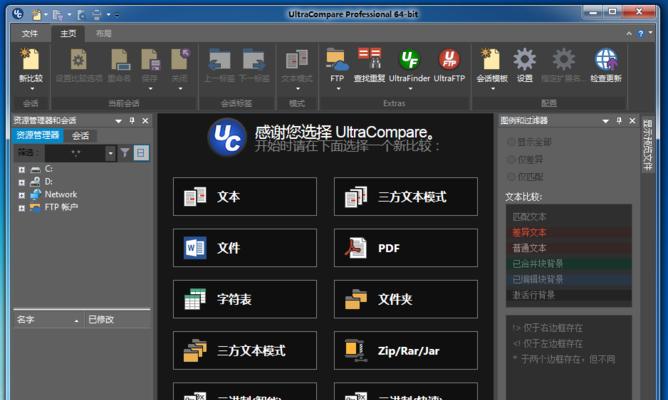668x400 pixels.
Task: Click the 会话模板 session template icon
Action: point(491,60)
